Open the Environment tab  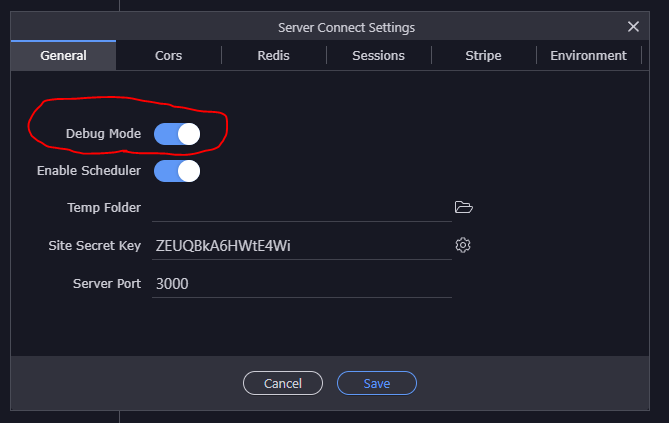[x=588, y=56]
